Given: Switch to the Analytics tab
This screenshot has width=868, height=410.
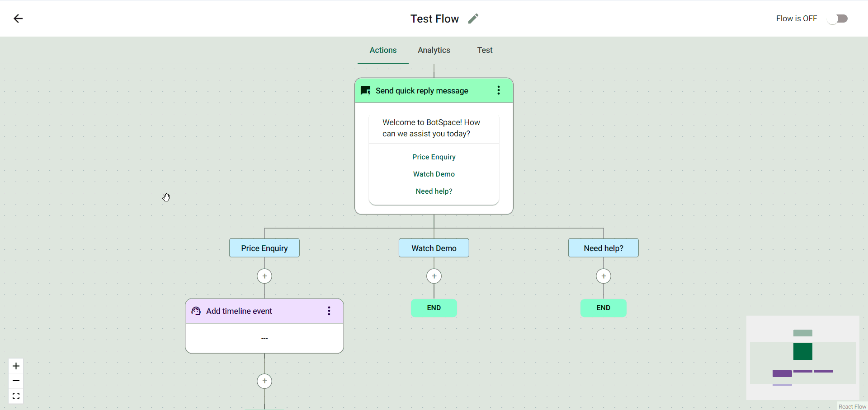Looking at the screenshot, I should pyautogui.click(x=434, y=50).
